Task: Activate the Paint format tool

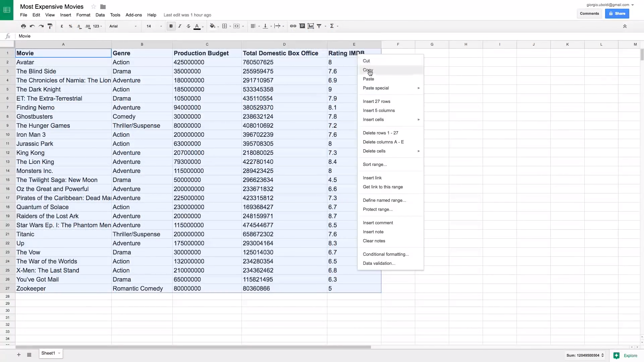Action: 50,26
